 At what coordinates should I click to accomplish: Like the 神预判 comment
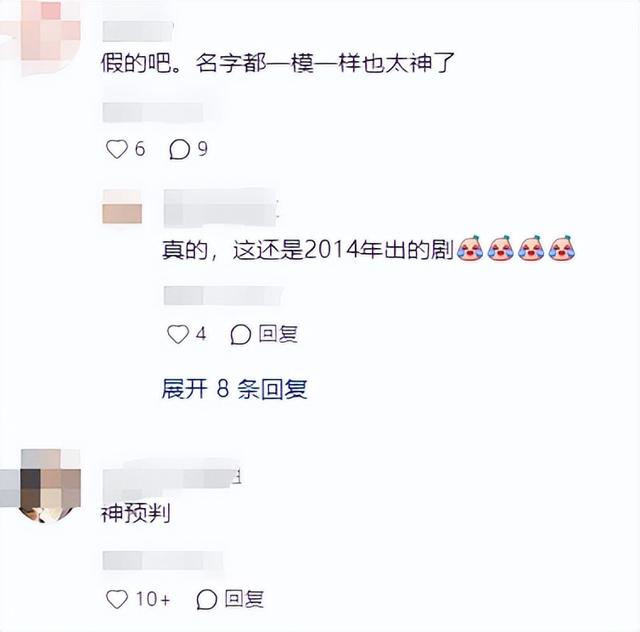pos(117,599)
